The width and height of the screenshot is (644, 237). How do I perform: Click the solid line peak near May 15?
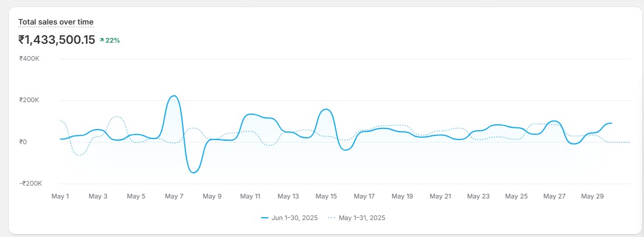pyautogui.click(x=326, y=109)
